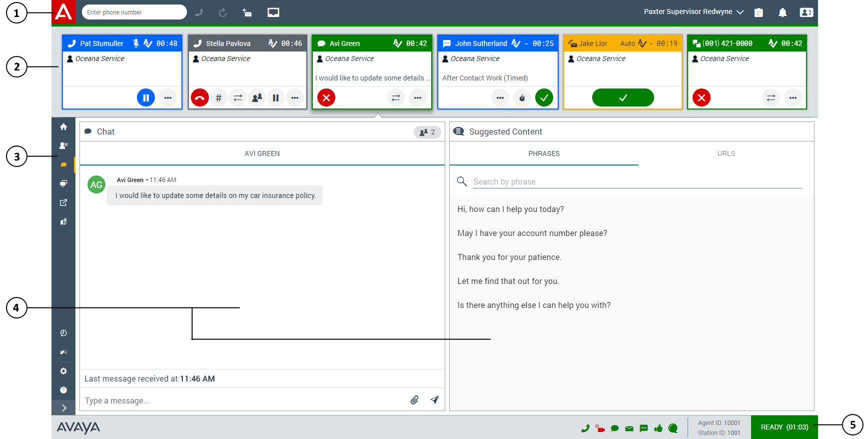Click the Avaya red logo icon
This screenshot has height=439, width=868.
pos(63,12)
